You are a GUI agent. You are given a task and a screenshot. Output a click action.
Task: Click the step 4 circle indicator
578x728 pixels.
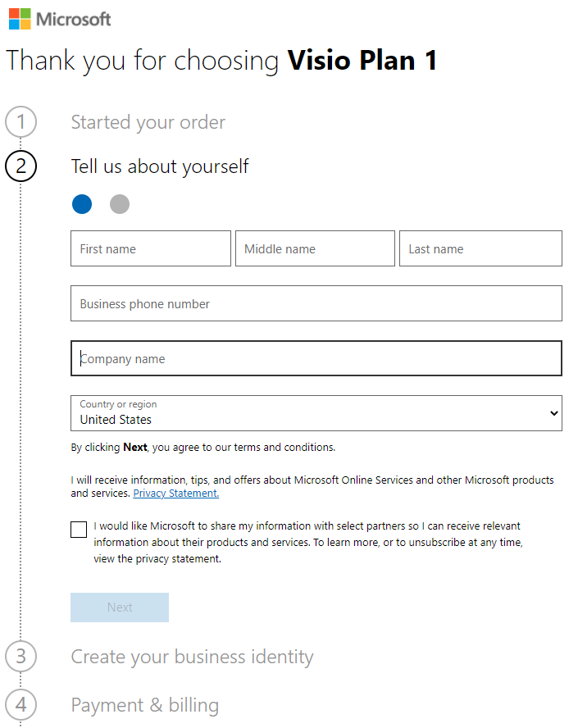pos(20,705)
